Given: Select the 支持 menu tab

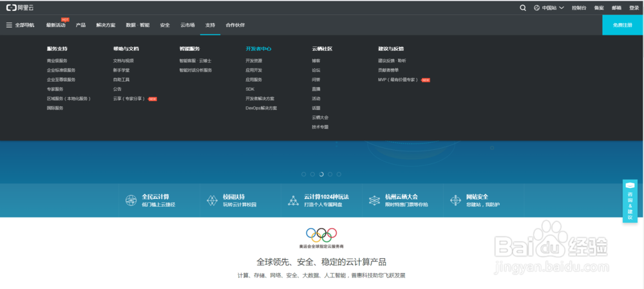Looking at the screenshot, I should pos(211,25).
